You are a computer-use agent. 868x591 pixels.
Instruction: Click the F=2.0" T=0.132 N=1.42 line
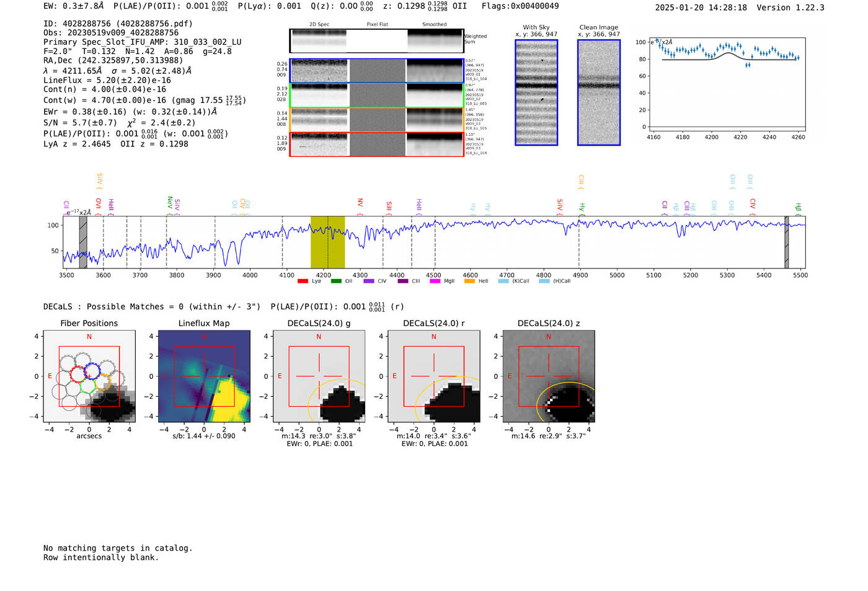pos(138,51)
